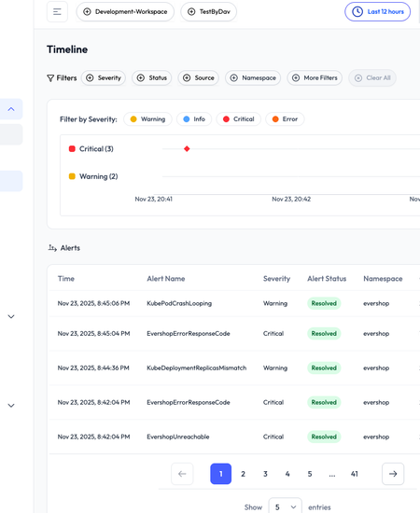420x513 pixels.
Task: Open the EvershopUnreachable alert
Action: (177, 437)
